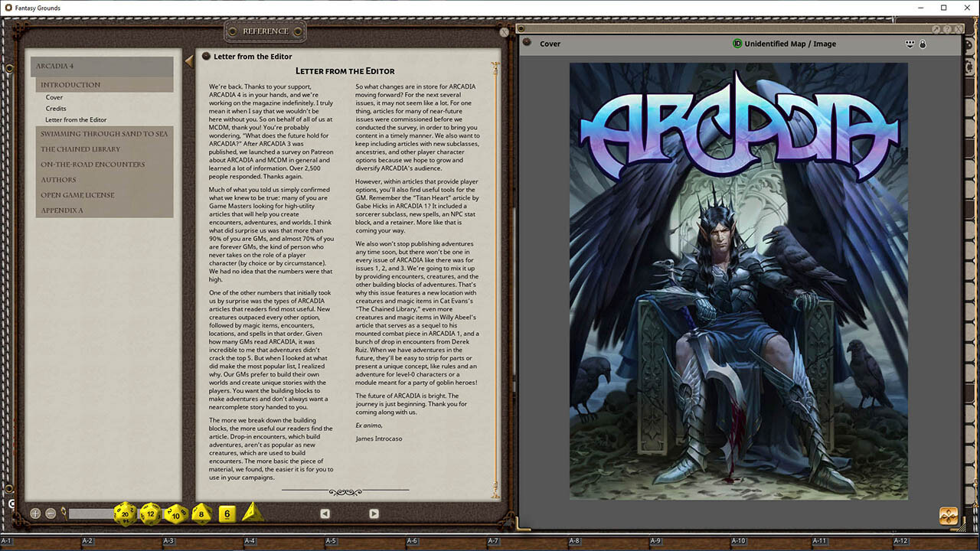Expand The Chained Library chapter
980x551 pixels.
pyautogui.click(x=80, y=149)
